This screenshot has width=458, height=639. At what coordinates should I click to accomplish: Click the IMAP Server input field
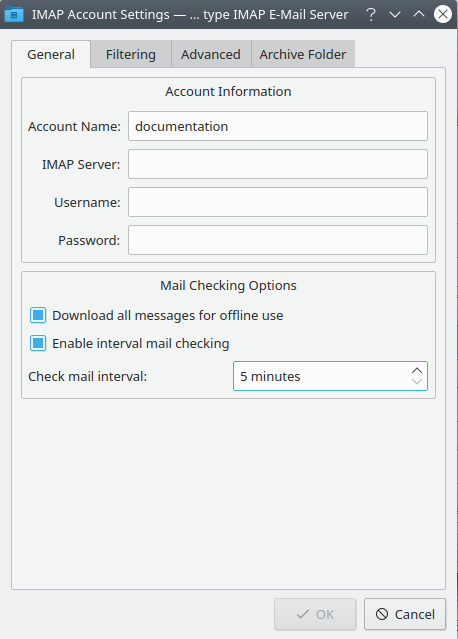point(278,164)
